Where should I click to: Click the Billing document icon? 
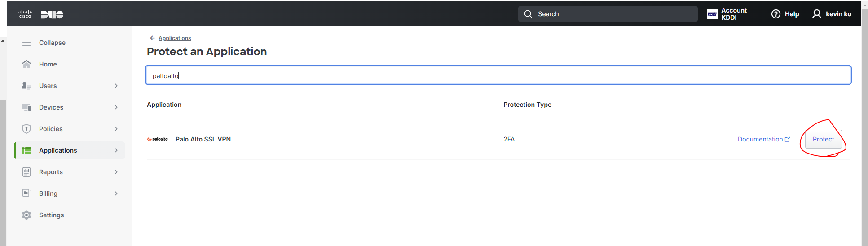coord(26,193)
